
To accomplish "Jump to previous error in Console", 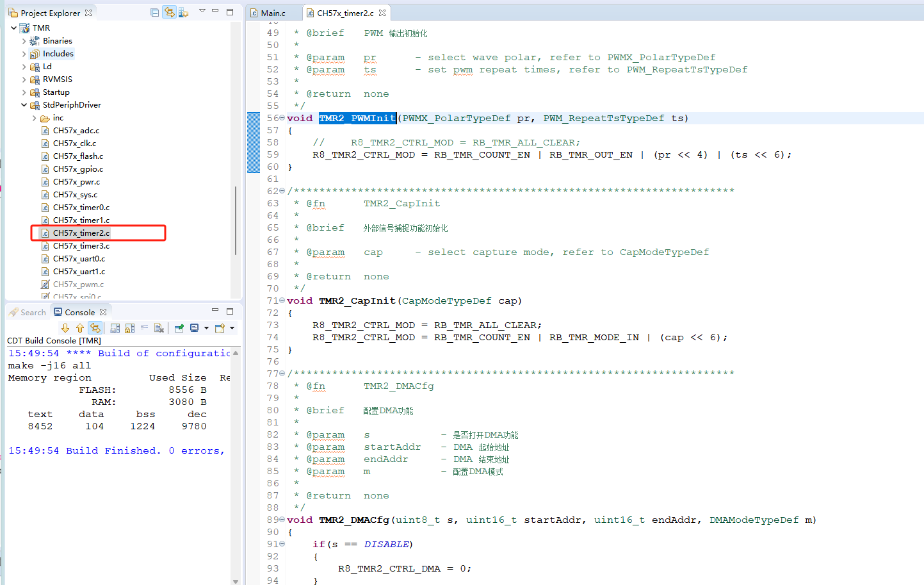I will coord(80,328).
